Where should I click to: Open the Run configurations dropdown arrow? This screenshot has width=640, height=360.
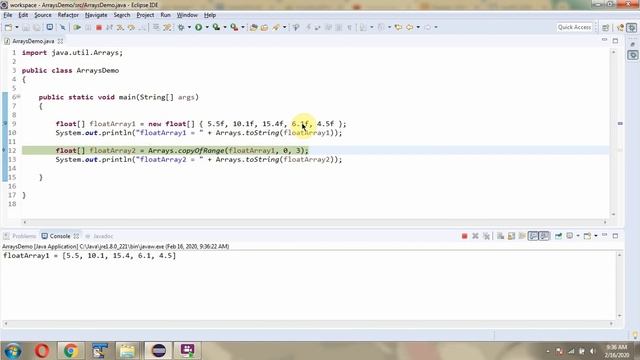(x=207, y=27)
